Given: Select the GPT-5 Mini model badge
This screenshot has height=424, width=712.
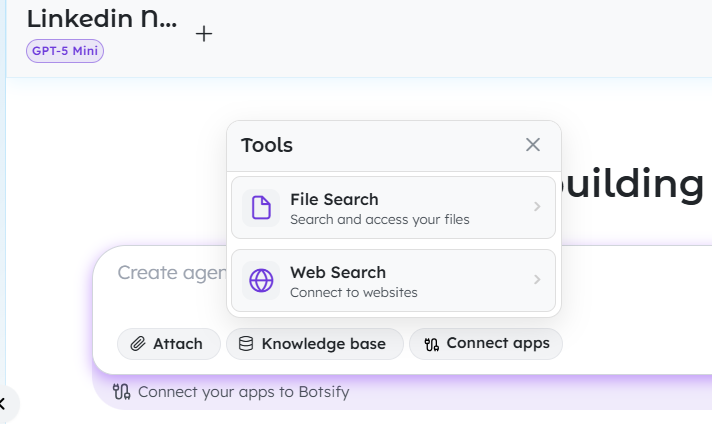Looking at the screenshot, I should pos(65,51).
